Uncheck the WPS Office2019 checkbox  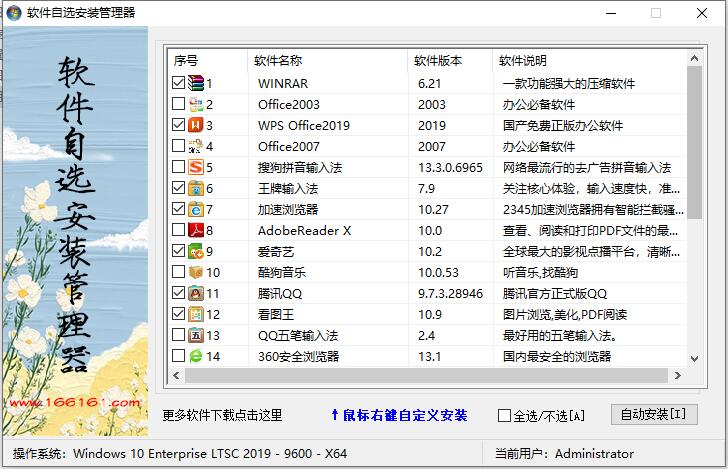pos(178,124)
